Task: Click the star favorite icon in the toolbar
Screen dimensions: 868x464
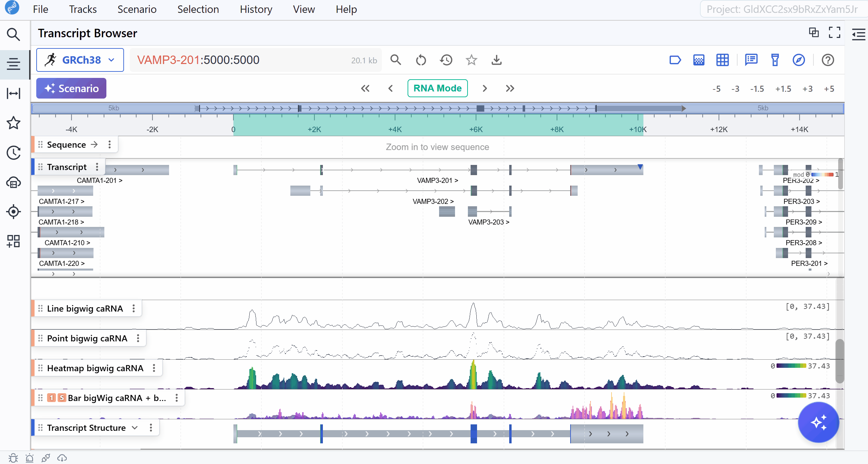Action: click(x=471, y=60)
